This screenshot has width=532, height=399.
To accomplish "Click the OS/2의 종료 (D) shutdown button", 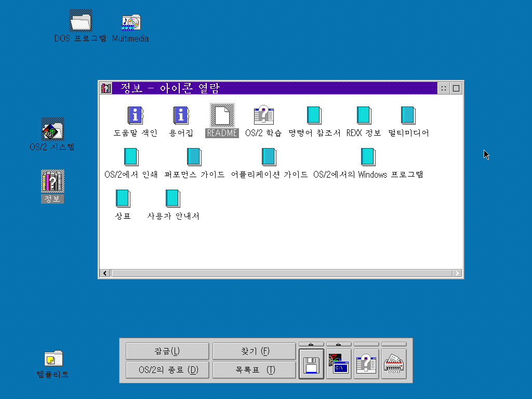I will (167, 369).
